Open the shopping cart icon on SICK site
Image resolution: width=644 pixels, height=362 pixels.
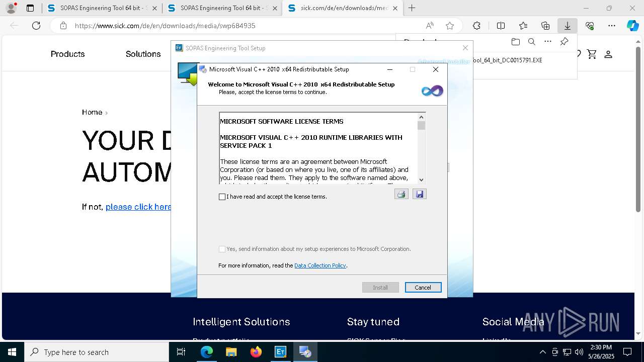[592, 54]
